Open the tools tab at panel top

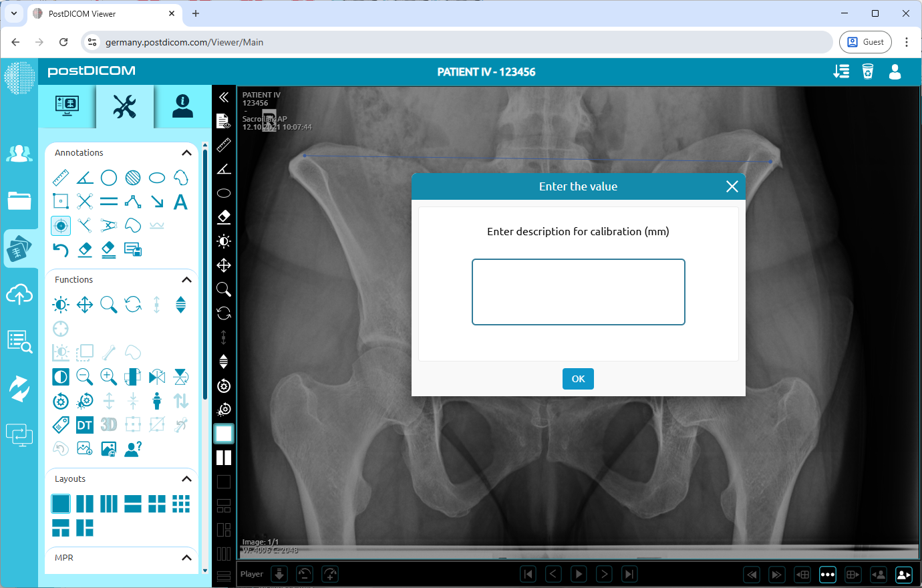click(125, 106)
